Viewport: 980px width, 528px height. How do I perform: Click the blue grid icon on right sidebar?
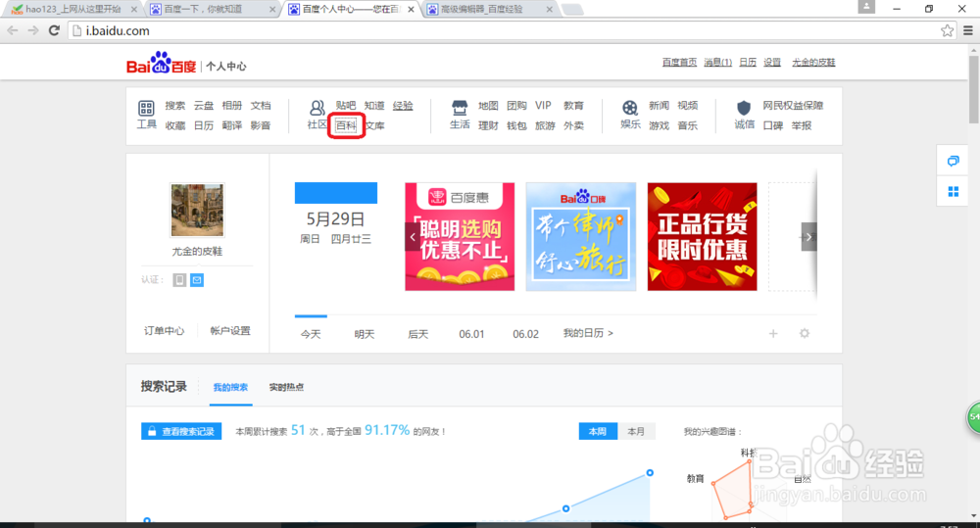pyautogui.click(x=954, y=191)
